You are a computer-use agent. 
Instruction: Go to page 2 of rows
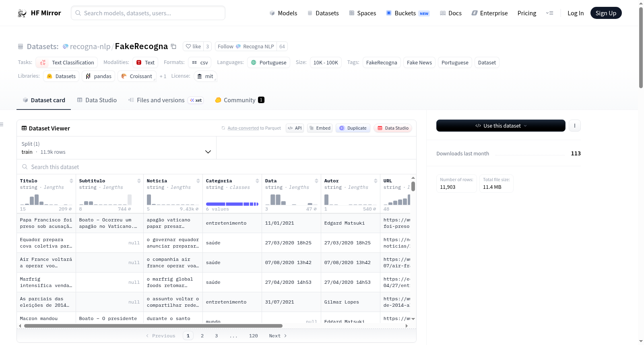(202, 336)
